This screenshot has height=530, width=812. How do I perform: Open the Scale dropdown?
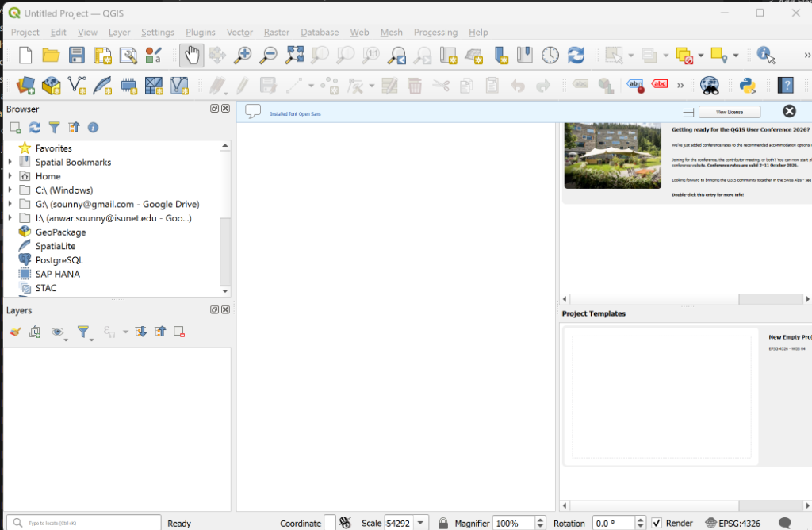(419, 523)
